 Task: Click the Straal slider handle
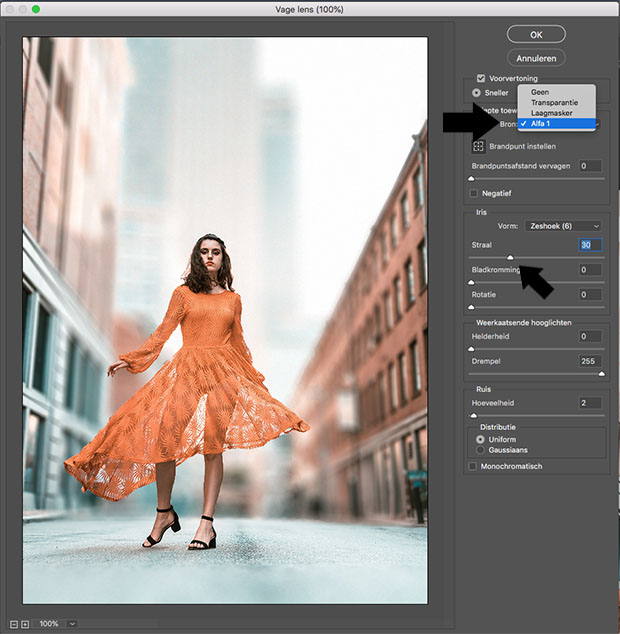510,257
